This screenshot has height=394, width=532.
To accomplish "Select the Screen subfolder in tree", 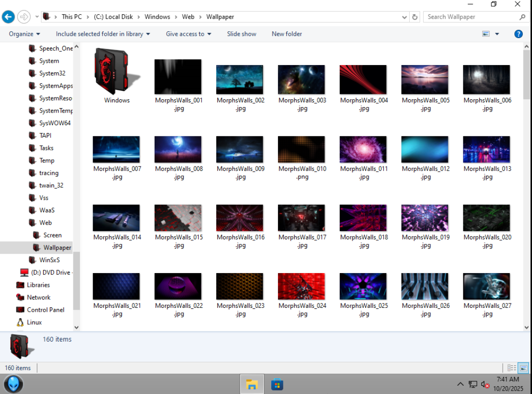I will click(x=52, y=235).
